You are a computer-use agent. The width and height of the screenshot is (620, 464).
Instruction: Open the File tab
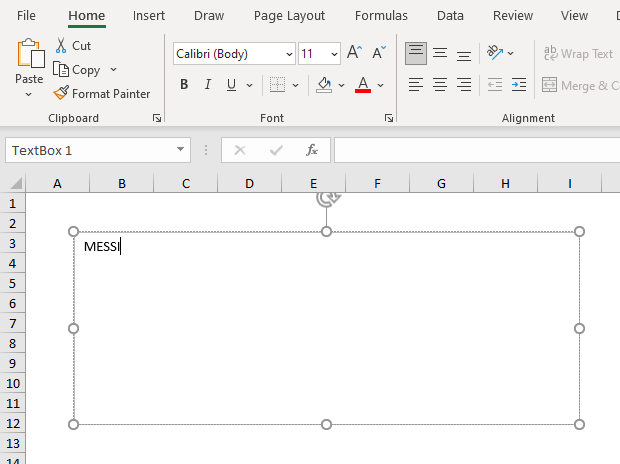(26, 15)
